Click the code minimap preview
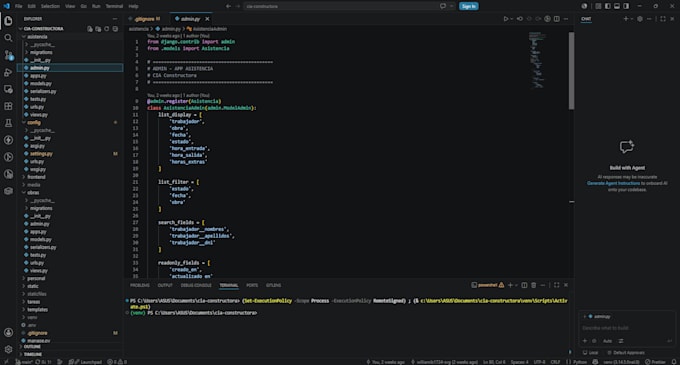 (x=537, y=60)
